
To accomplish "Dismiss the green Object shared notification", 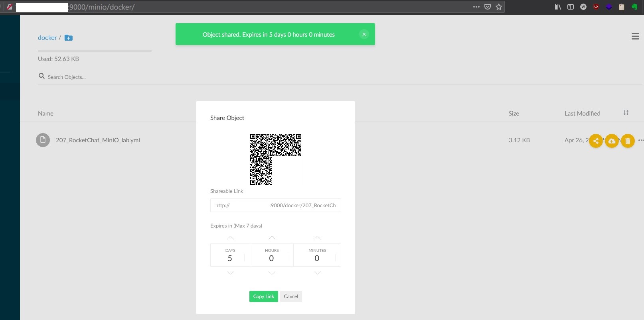I will (364, 34).
